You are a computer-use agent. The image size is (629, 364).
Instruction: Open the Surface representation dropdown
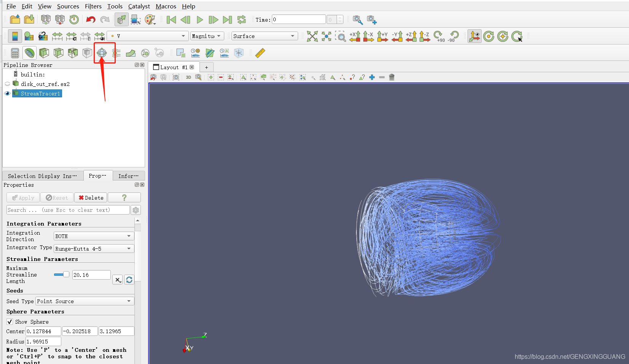(265, 36)
